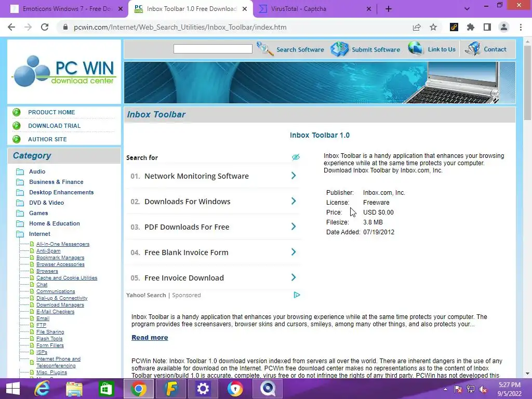The image size is (532, 399).
Task: Close the Emoticons Windows 7 tab
Action: click(121, 9)
